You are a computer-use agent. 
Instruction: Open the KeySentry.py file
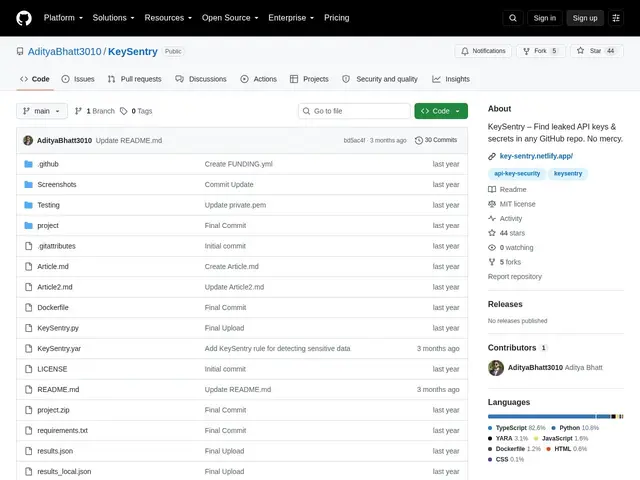tap(58, 328)
